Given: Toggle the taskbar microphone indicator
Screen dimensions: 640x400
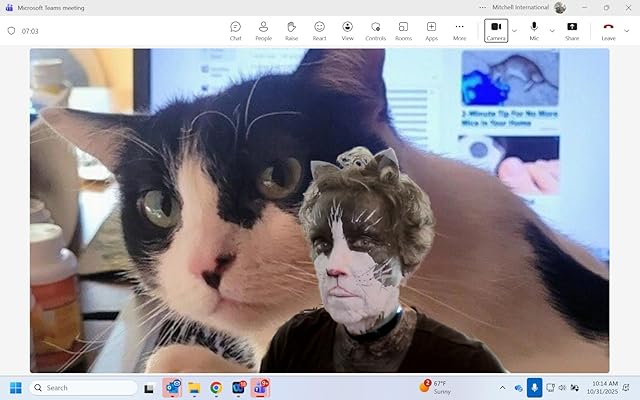Looking at the screenshot, I should pos(535,387).
